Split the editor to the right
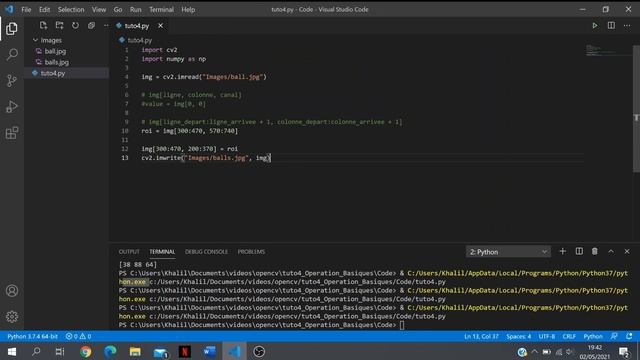Image resolution: width=640 pixels, height=360 pixels. tap(611, 26)
